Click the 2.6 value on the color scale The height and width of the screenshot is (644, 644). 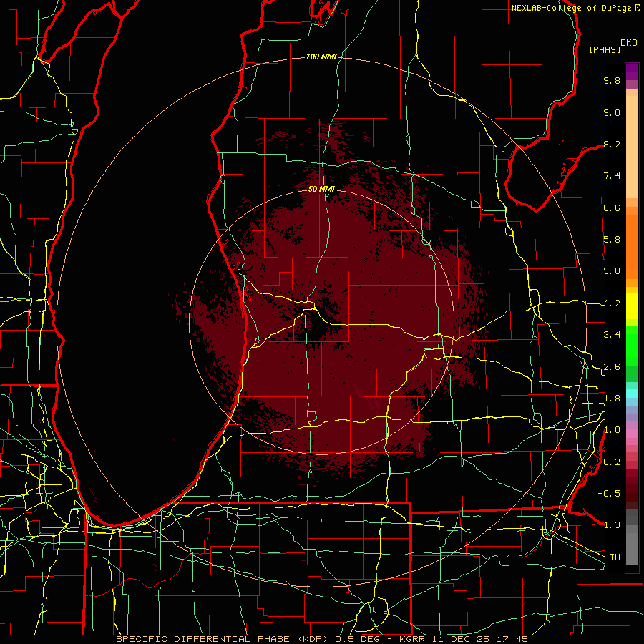[612, 367]
